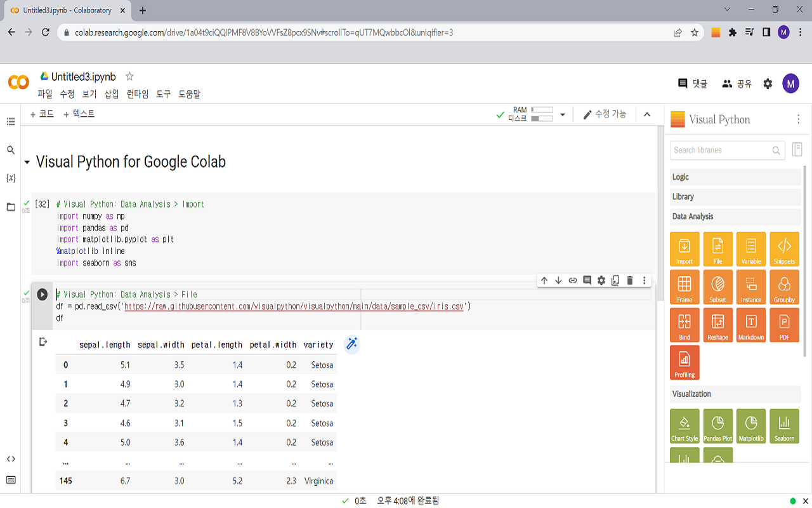Select the Groupby tool
The width and height of the screenshot is (812, 508).
pos(784,287)
